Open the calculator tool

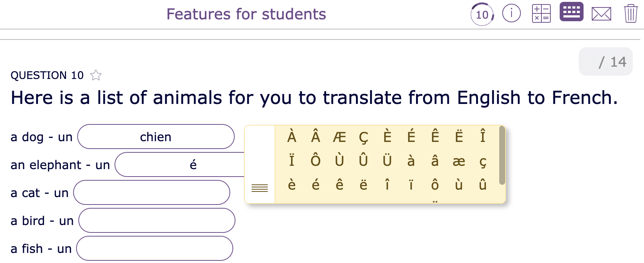[x=541, y=14]
